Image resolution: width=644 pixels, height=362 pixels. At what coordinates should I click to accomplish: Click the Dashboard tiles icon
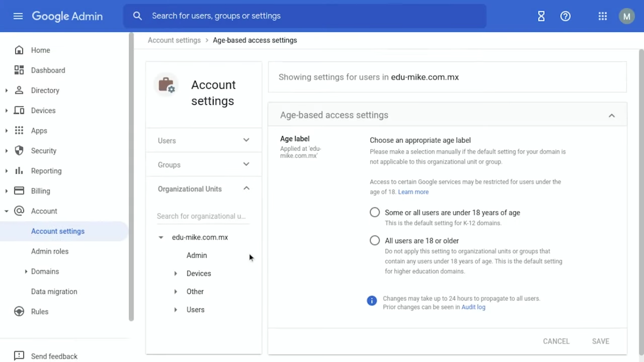[19, 70]
